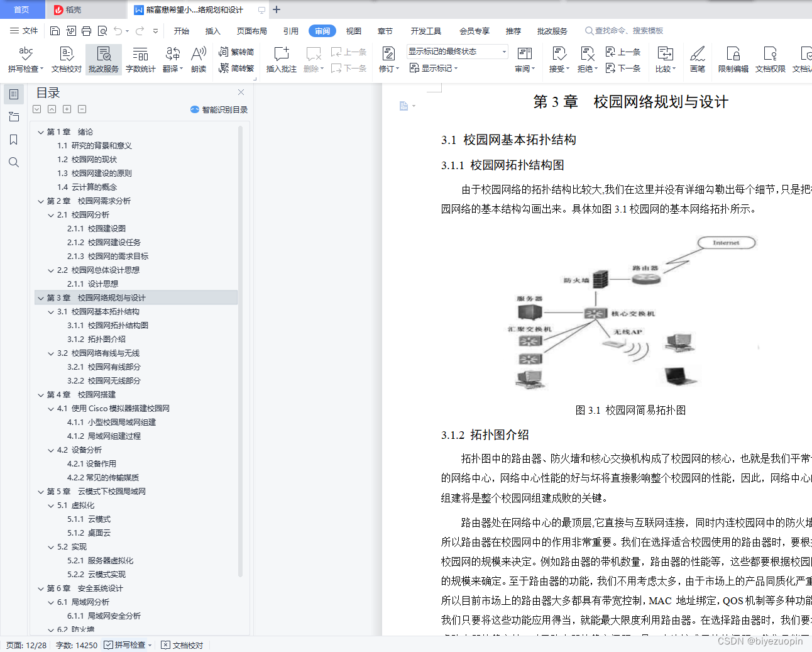812x652 pixels.
Task: Collapse 3.1 校园网基本拓扑结构 node
Action: tap(51, 312)
